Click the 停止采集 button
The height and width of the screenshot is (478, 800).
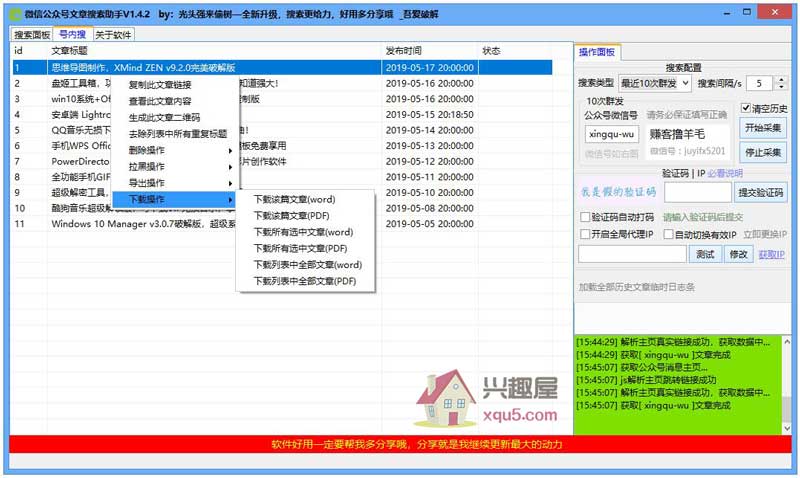tap(763, 152)
